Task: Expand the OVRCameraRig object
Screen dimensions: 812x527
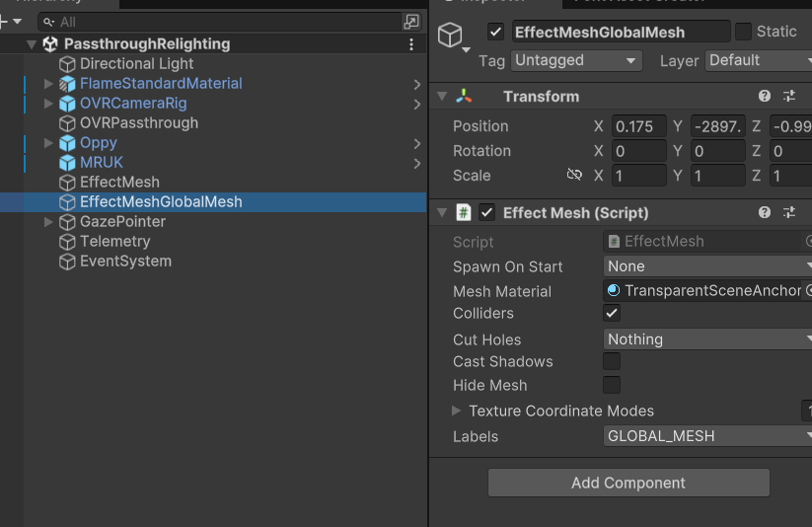Action: [x=48, y=103]
